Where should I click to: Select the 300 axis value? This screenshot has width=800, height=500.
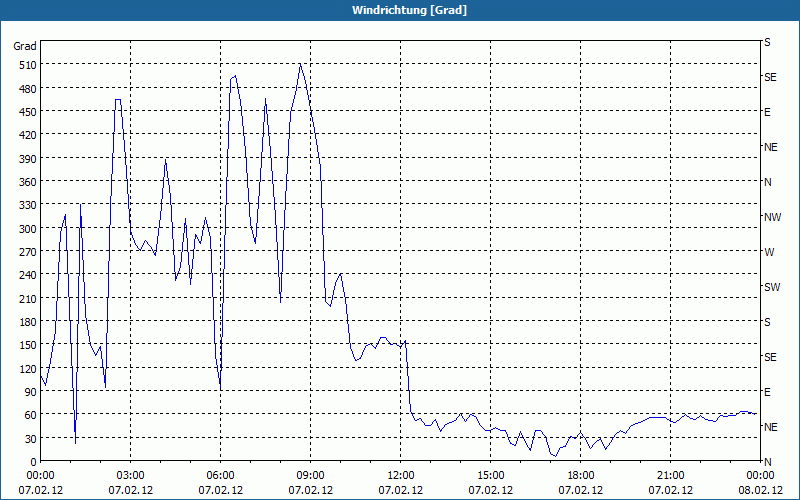[28, 229]
